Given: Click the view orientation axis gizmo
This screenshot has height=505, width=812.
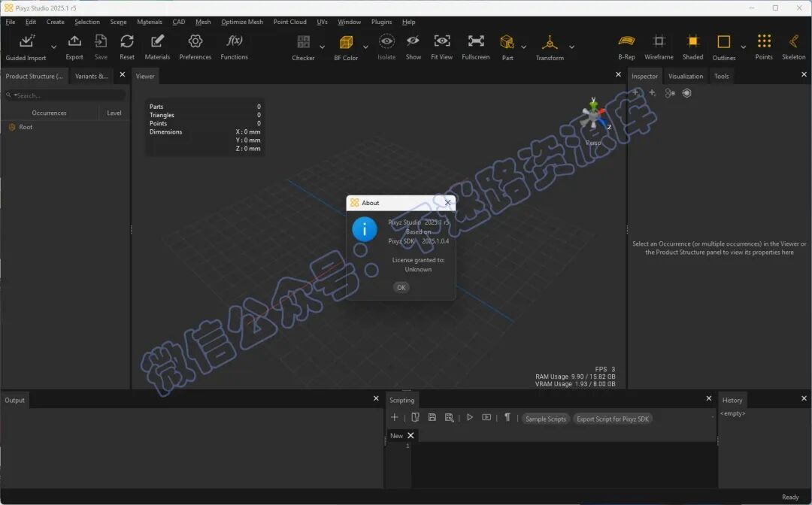Looking at the screenshot, I should point(595,116).
